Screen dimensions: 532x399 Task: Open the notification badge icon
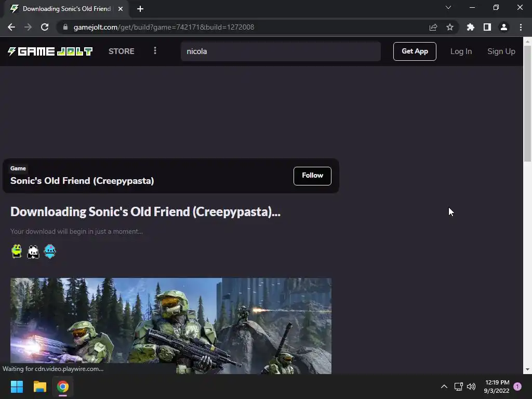pyautogui.click(x=517, y=387)
